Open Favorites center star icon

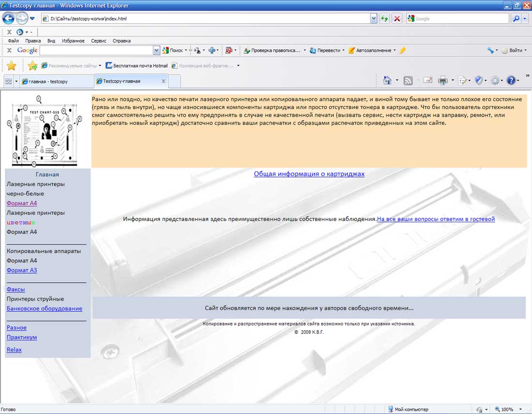[x=11, y=66]
